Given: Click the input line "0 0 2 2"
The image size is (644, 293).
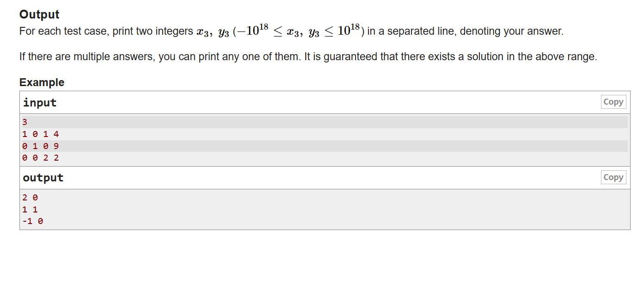Looking at the screenshot, I should [x=41, y=158].
